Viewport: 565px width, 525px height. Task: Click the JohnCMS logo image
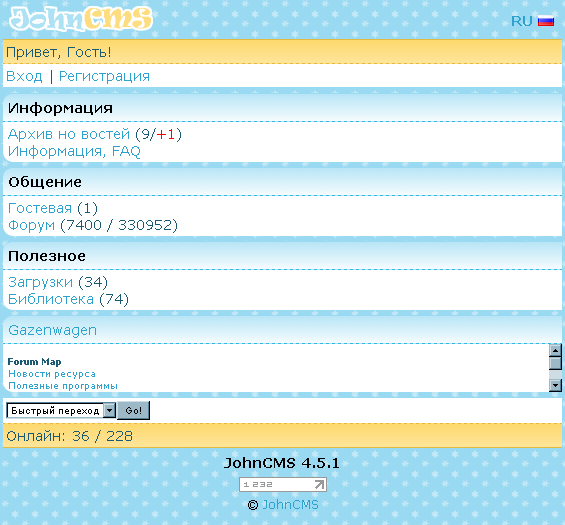tap(81, 19)
